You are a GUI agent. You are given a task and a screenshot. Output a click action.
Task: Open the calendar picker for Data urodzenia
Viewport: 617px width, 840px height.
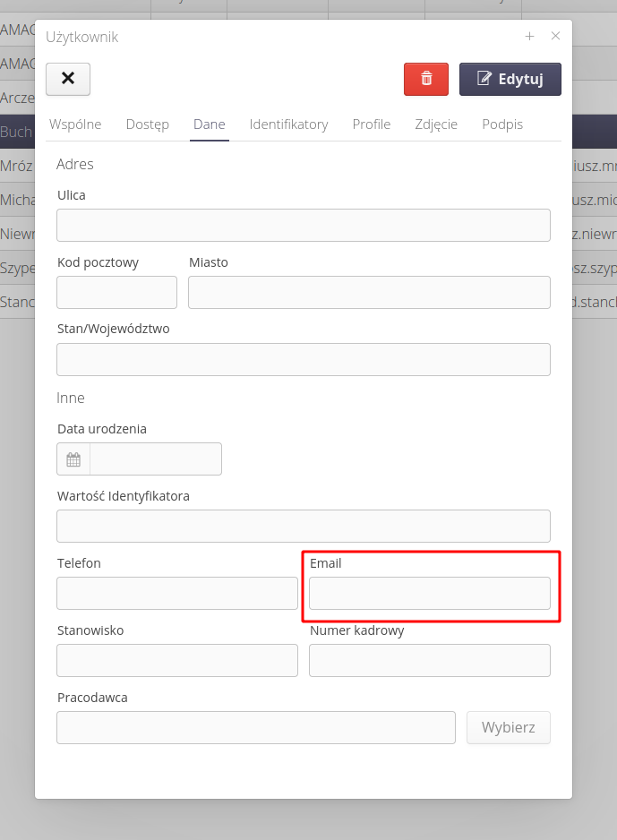(x=73, y=459)
